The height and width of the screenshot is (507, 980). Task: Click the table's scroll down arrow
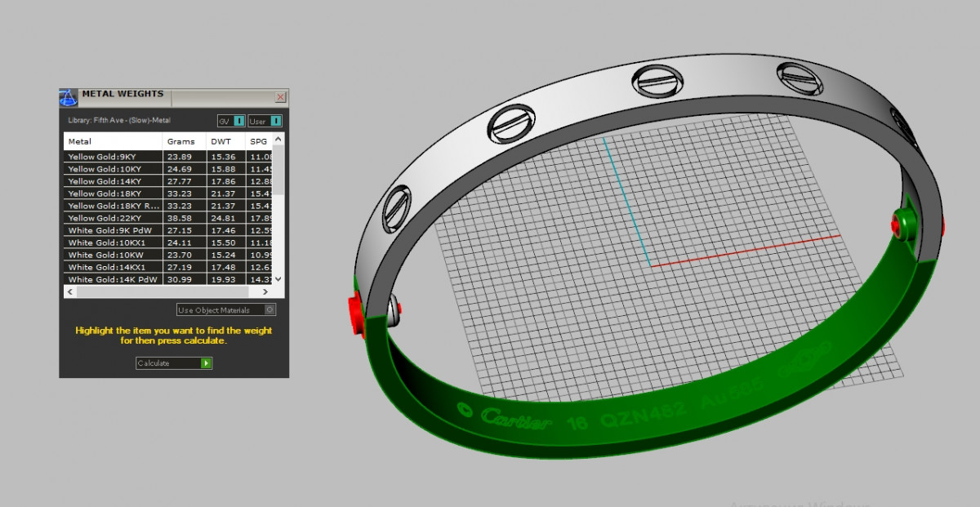coord(278,279)
